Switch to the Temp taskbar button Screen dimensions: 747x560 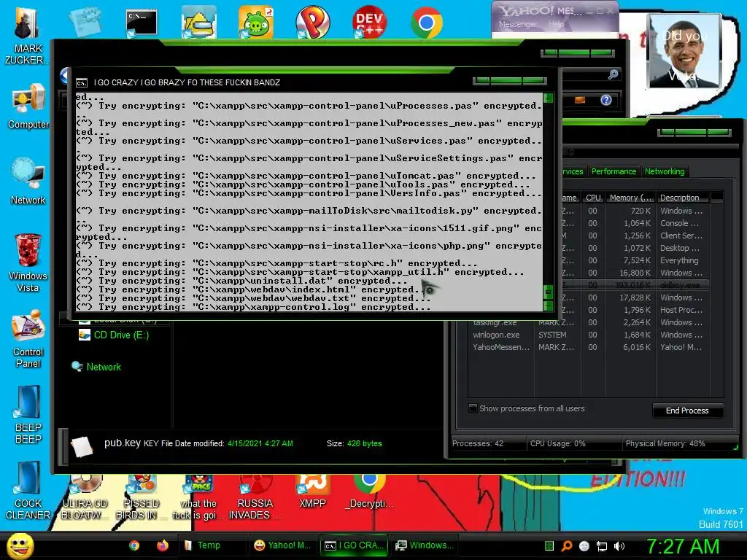212,545
